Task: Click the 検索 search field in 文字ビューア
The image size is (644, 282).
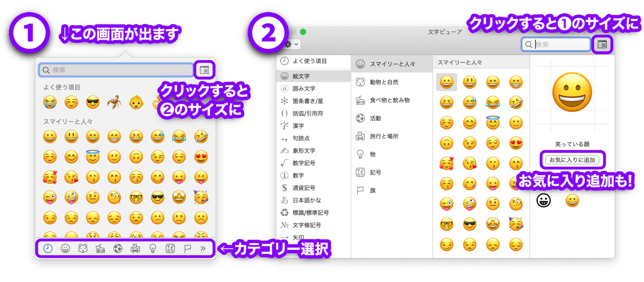Action: (x=556, y=44)
